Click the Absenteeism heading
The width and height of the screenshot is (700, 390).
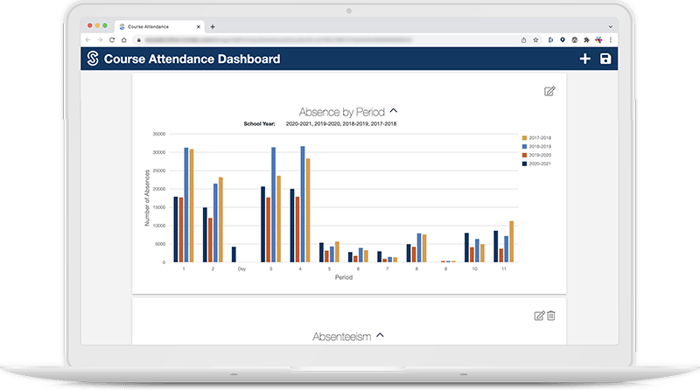342,336
